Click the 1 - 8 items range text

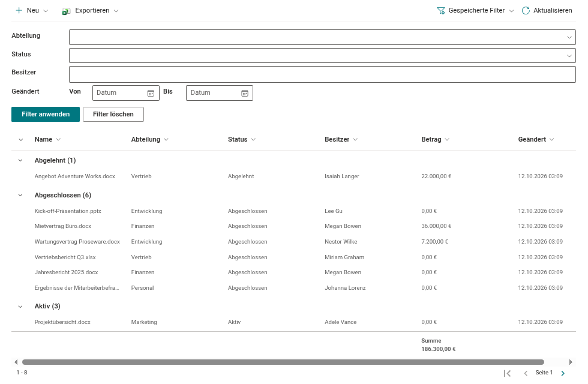pos(22,373)
